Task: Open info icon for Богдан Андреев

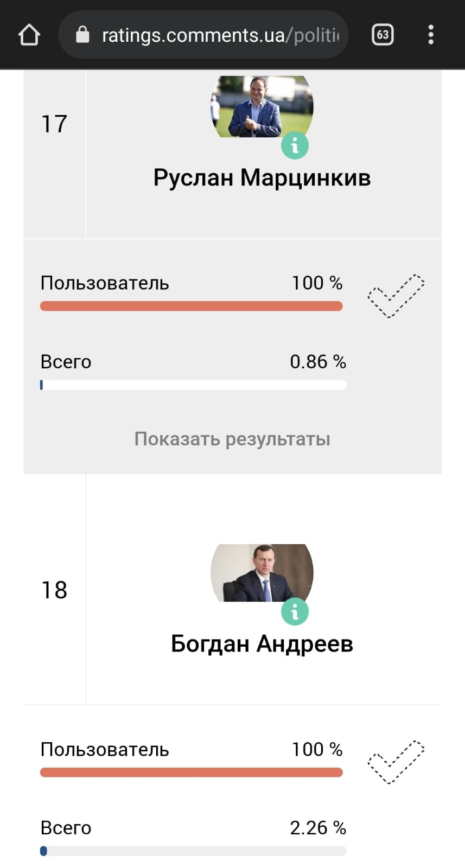Action: pos(295,612)
